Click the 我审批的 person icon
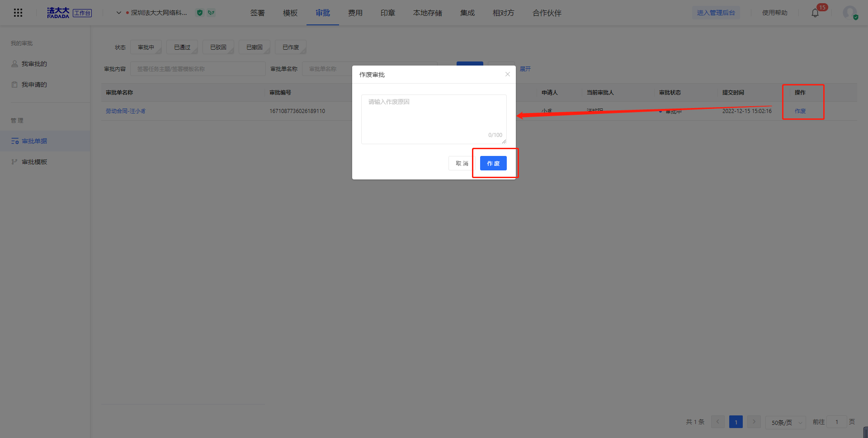 [x=14, y=64]
